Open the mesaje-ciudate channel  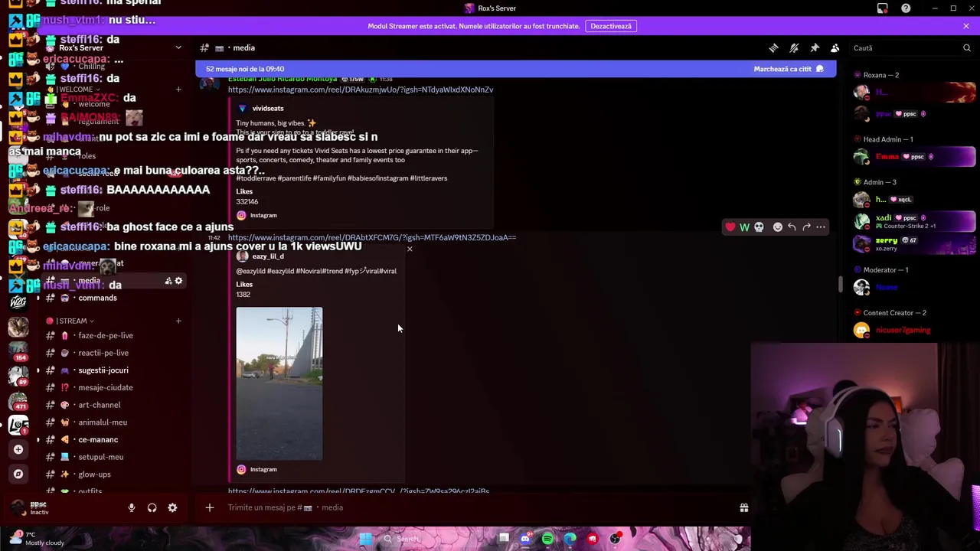106,387
